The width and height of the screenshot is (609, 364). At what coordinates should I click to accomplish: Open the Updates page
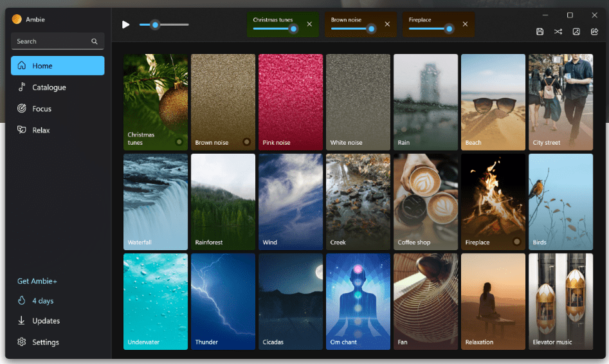[46, 321]
